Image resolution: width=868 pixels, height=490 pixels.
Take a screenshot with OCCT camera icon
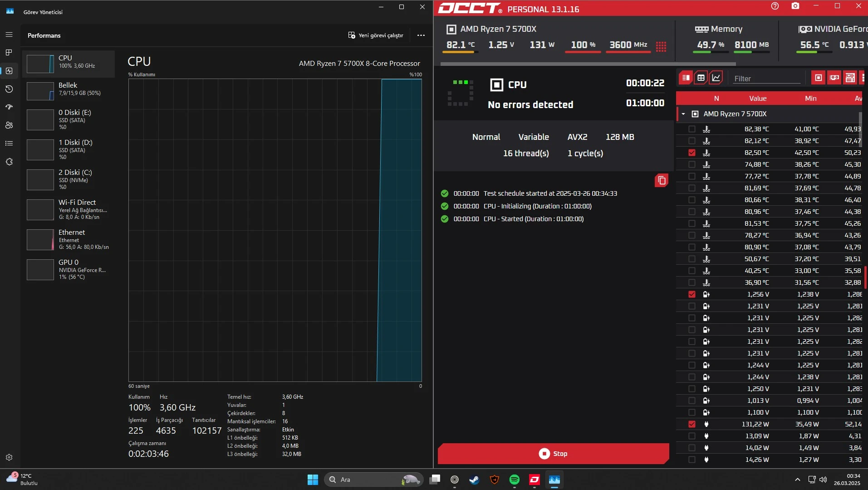[x=795, y=6]
